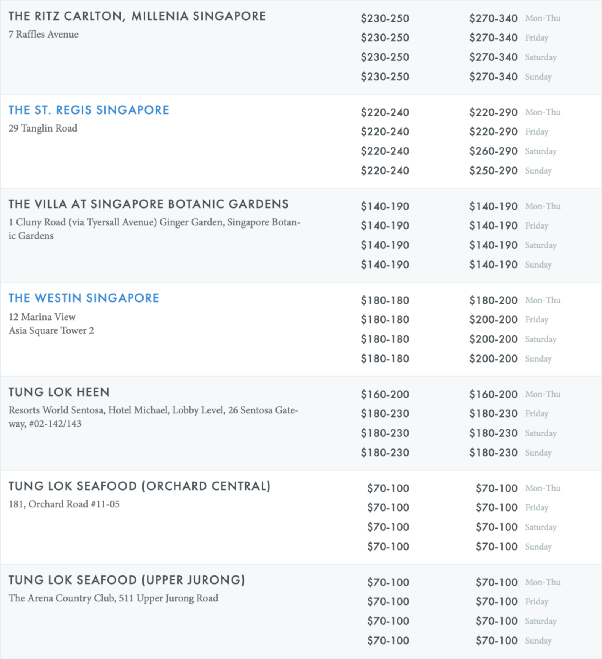Click 181, Orchard Road #11-05 address
This screenshot has width=602, height=659.
click(x=64, y=504)
